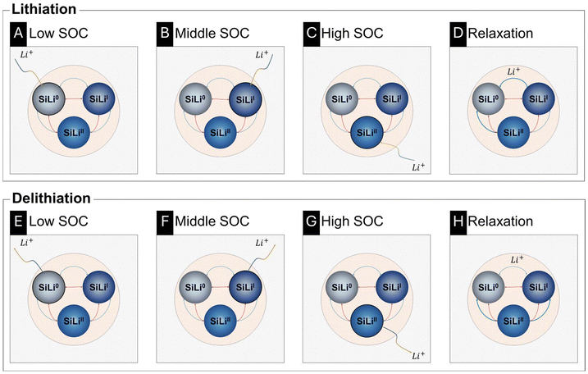Click the black panel label G

312,221
